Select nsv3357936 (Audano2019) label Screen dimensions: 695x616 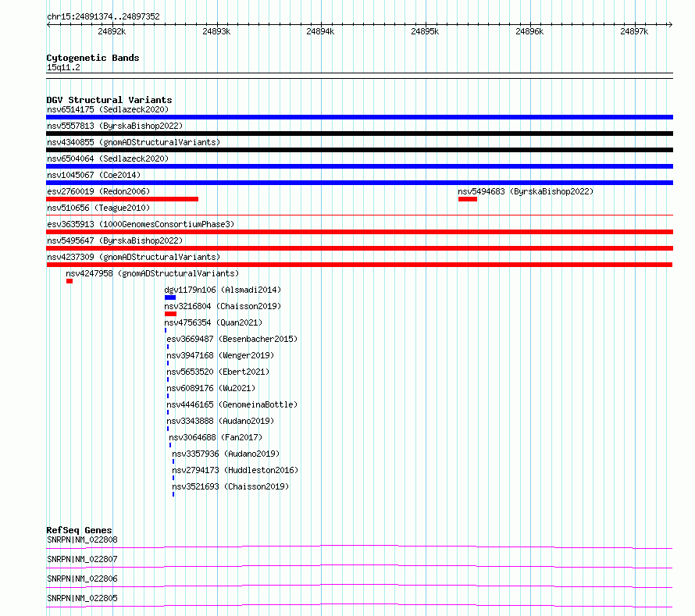(226, 454)
